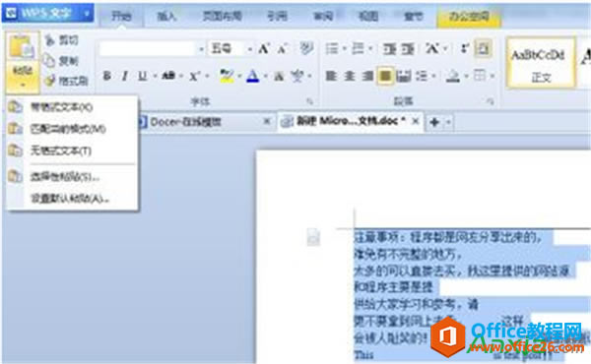This screenshot has width=591, height=364.
Task: Switch to the 页面布局 ribbon tab
Action: [x=222, y=16]
